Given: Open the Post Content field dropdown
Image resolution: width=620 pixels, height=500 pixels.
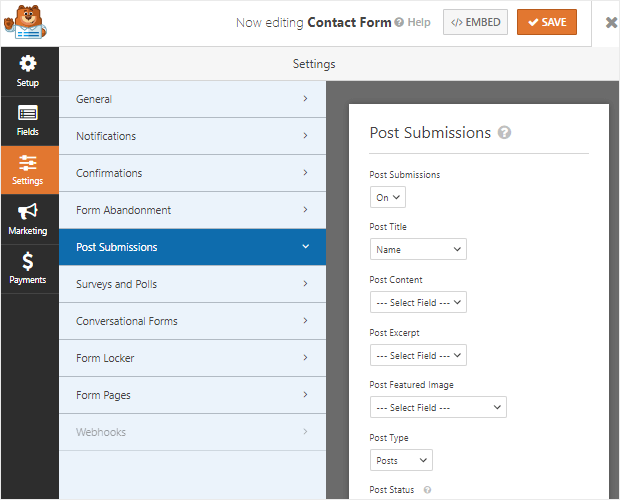Looking at the screenshot, I should point(418,302).
